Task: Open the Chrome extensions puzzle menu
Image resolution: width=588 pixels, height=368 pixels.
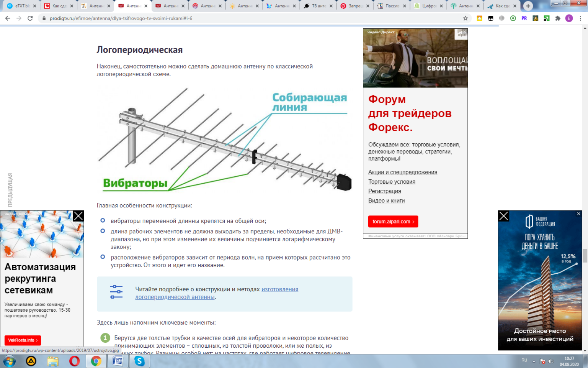Action: click(558, 18)
